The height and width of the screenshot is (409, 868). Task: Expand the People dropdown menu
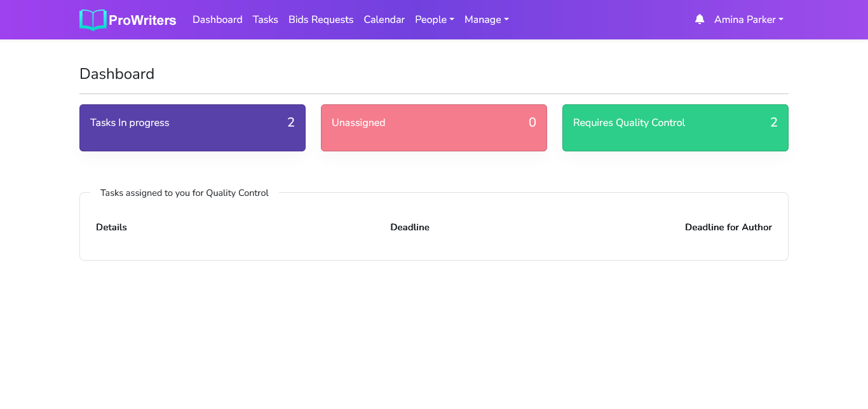tap(435, 20)
